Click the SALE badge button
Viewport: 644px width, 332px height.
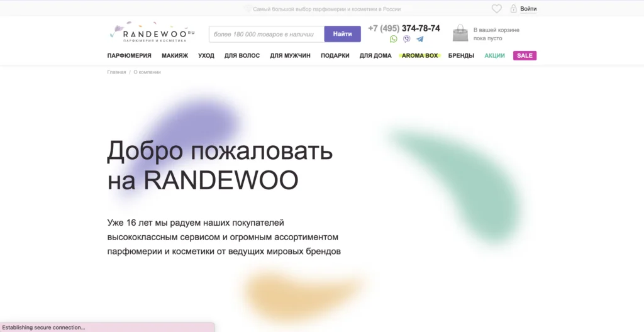tap(525, 55)
